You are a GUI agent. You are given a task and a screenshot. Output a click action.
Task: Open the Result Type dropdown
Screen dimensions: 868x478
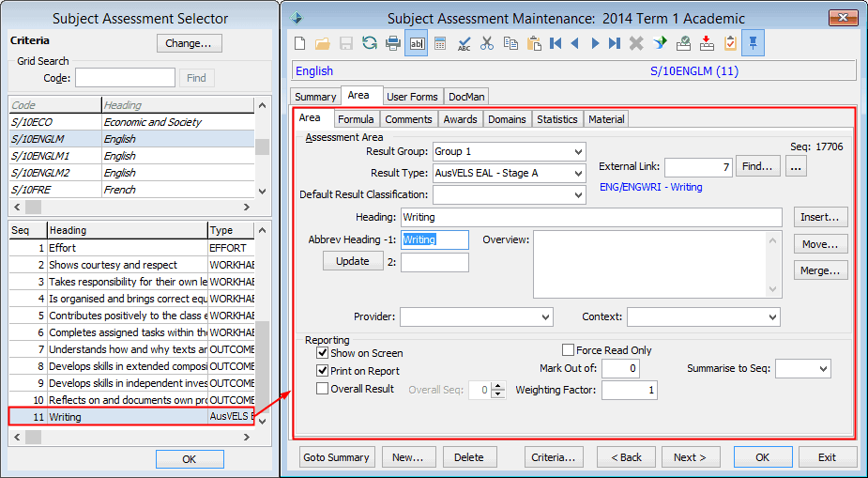coord(578,174)
